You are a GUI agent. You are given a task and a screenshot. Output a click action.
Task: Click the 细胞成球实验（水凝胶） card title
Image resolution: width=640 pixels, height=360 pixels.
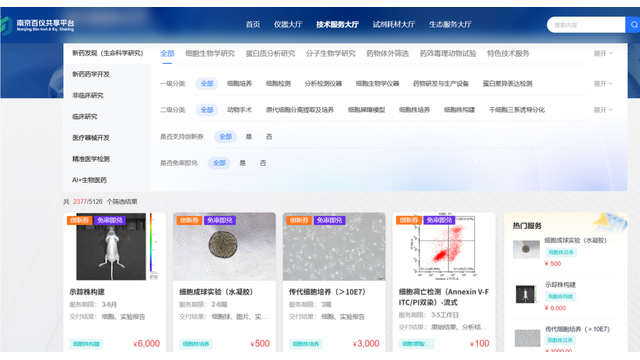216,292
